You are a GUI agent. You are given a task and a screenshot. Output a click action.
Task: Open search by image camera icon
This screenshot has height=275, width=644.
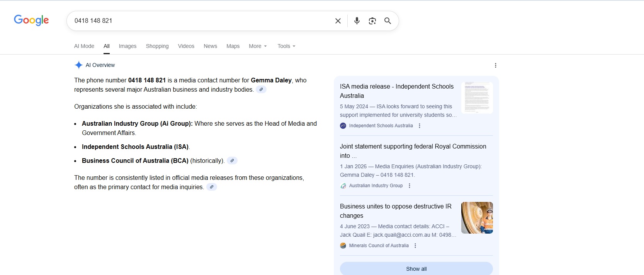pyautogui.click(x=372, y=21)
